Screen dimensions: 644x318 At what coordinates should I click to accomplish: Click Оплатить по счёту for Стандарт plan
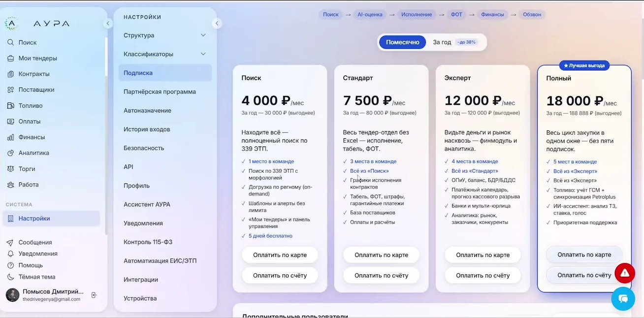(x=381, y=276)
